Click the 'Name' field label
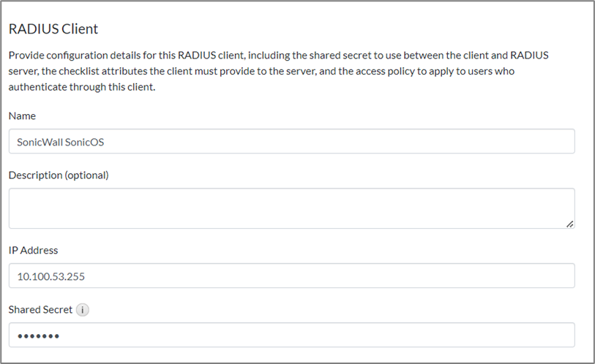 [22, 115]
